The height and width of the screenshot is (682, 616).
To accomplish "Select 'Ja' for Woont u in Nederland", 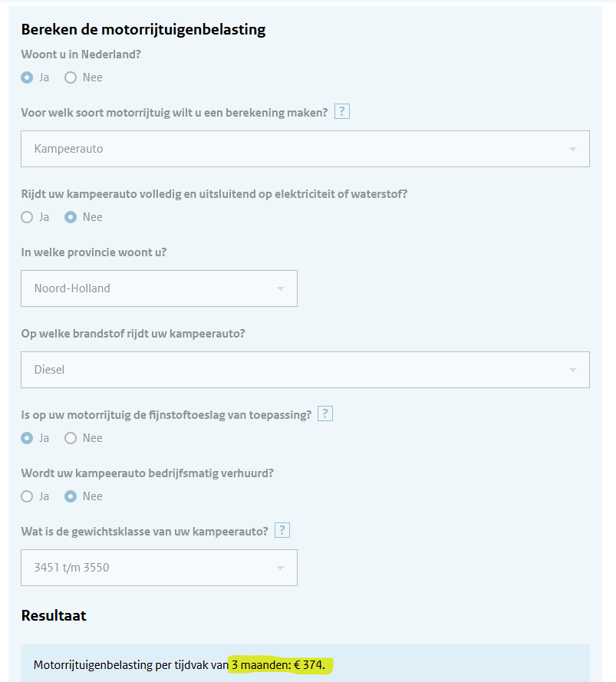I will pyautogui.click(x=28, y=77).
